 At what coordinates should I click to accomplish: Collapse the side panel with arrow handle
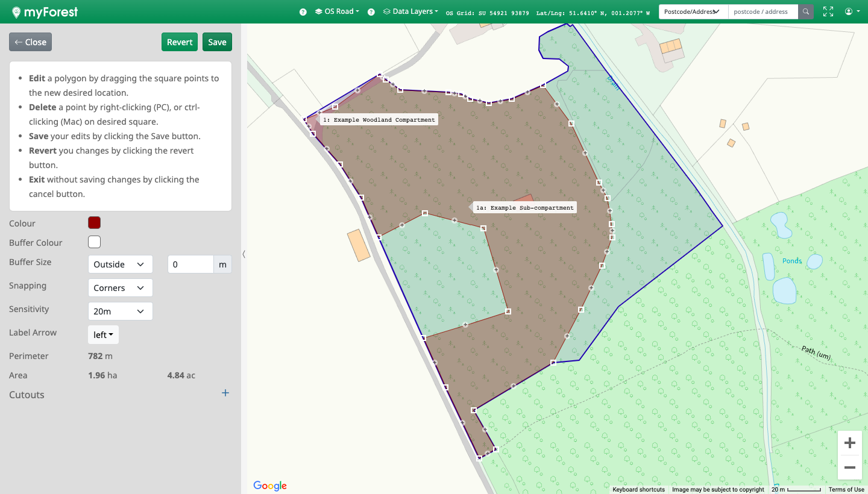(244, 254)
